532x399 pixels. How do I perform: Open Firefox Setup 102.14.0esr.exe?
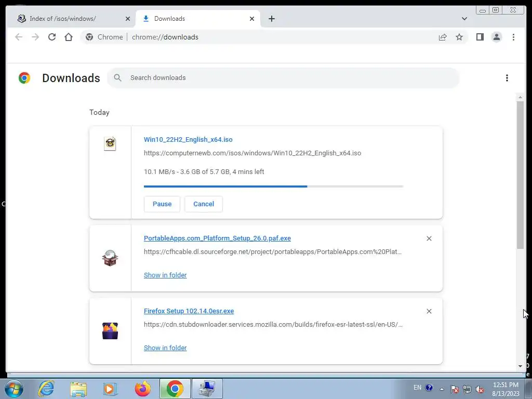click(189, 311)
